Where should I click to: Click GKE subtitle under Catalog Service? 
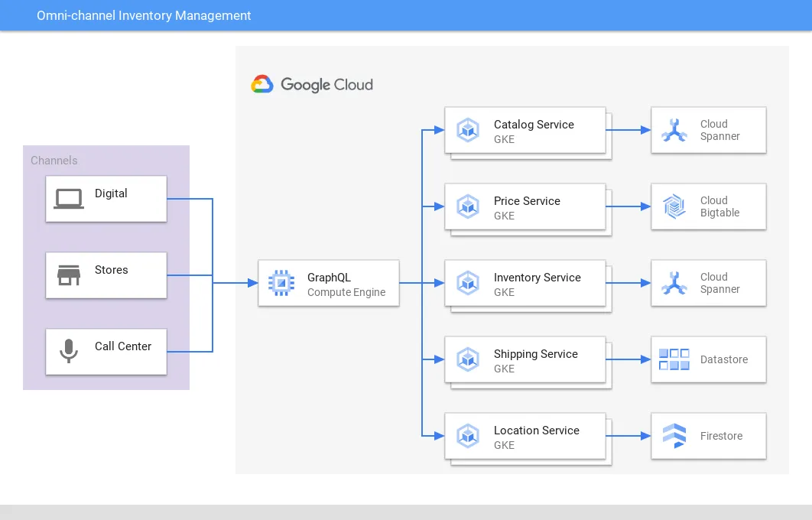click(505, 139)
